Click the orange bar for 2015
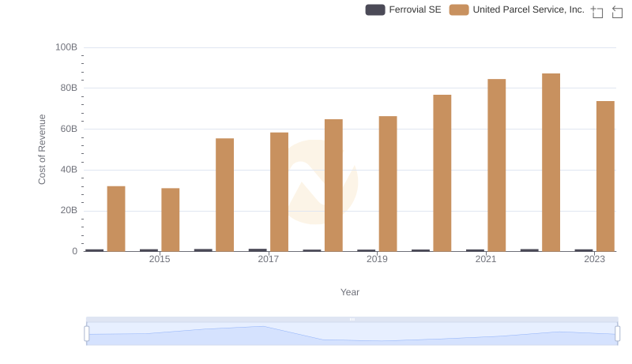The width and height of the screenshot is (632, 364). coord(171,220)
